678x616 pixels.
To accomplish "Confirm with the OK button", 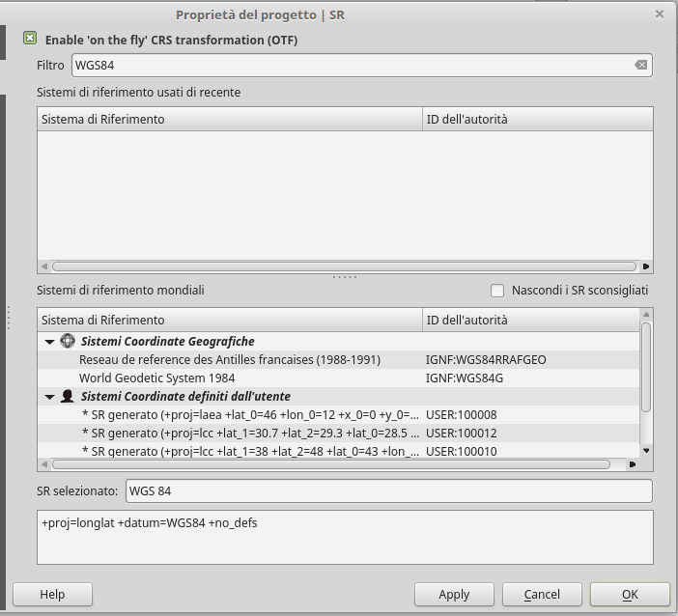I will [x=630, y=595].
